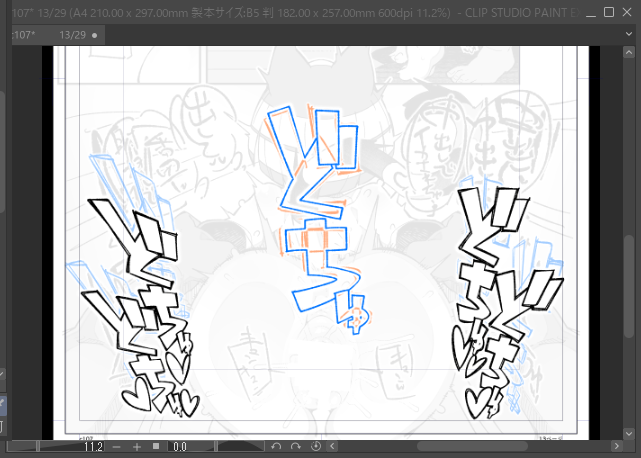641x458 pixels.
Task: Click the zoom out minus icon
Action: (117, 447)
